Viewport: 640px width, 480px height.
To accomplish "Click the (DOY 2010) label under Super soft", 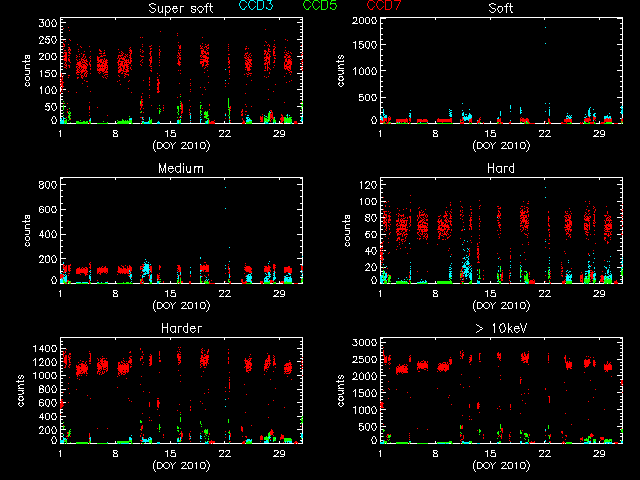I will point(181,144).
